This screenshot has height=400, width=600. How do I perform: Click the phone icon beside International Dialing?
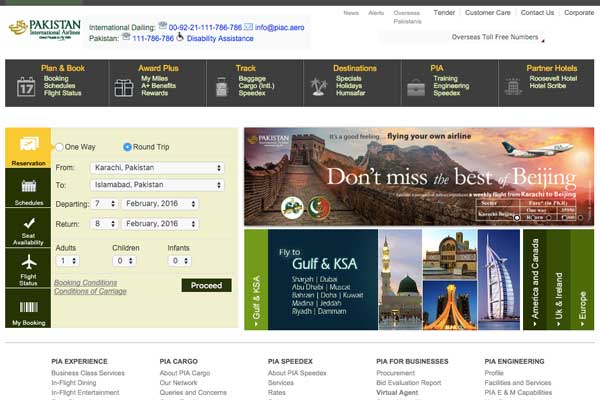[x=163, y=26]
